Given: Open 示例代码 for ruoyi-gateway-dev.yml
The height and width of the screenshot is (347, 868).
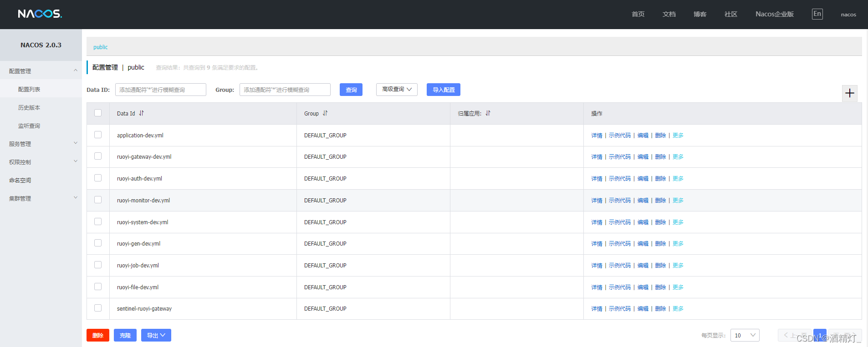Looking at the screenshot, I should [620, 157].
